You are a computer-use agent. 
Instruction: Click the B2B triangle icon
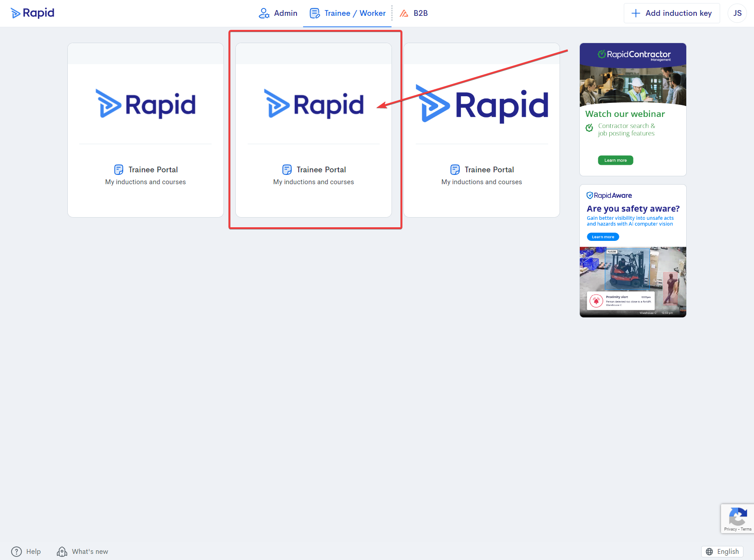click(404, 13)
